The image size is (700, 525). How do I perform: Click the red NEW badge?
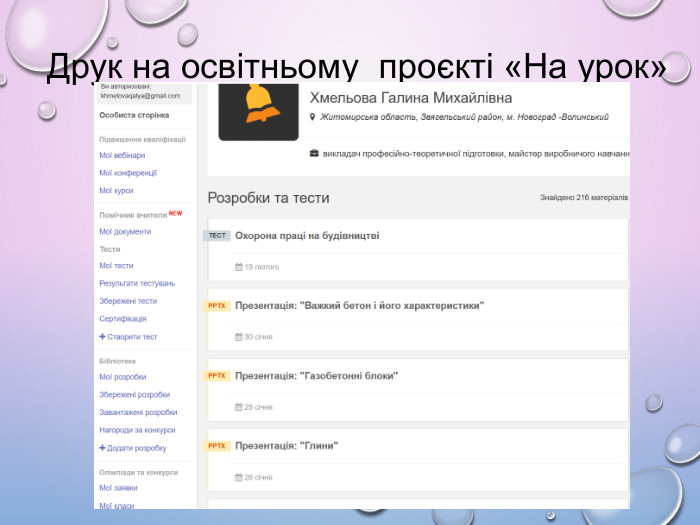click(175, 213)
